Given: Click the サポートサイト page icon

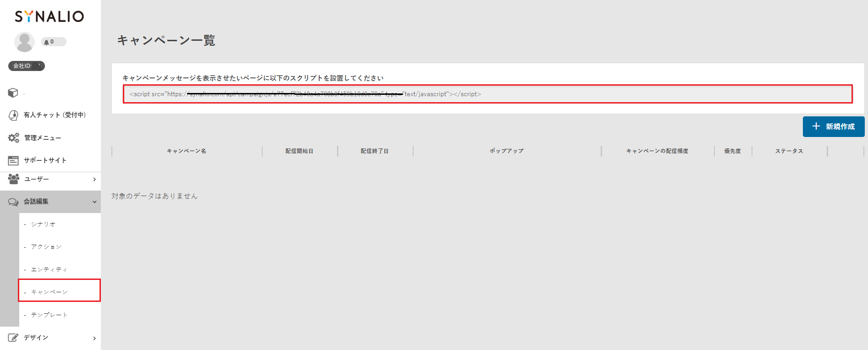Looking at the screenshot, I should pyautogui.click(x=13, y=160).
